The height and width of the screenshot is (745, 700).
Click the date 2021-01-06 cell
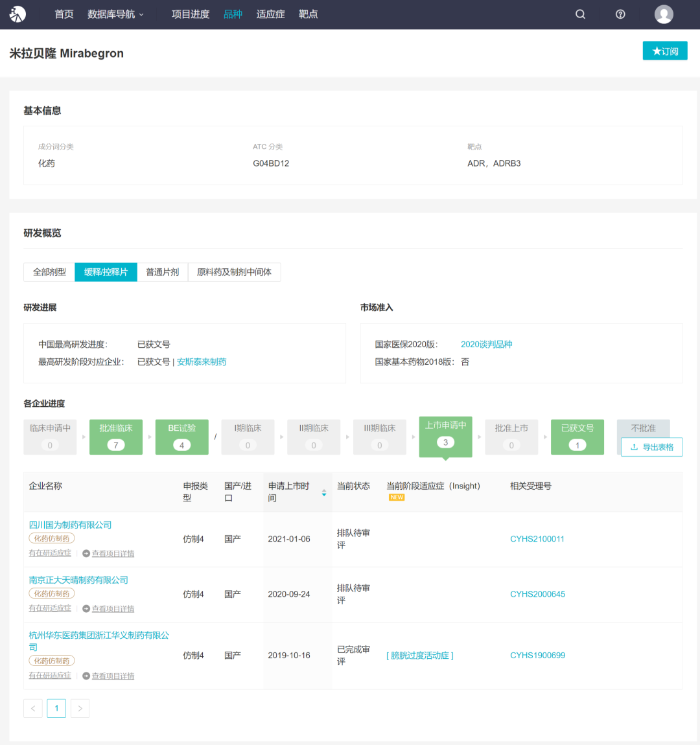coord(289,539)
